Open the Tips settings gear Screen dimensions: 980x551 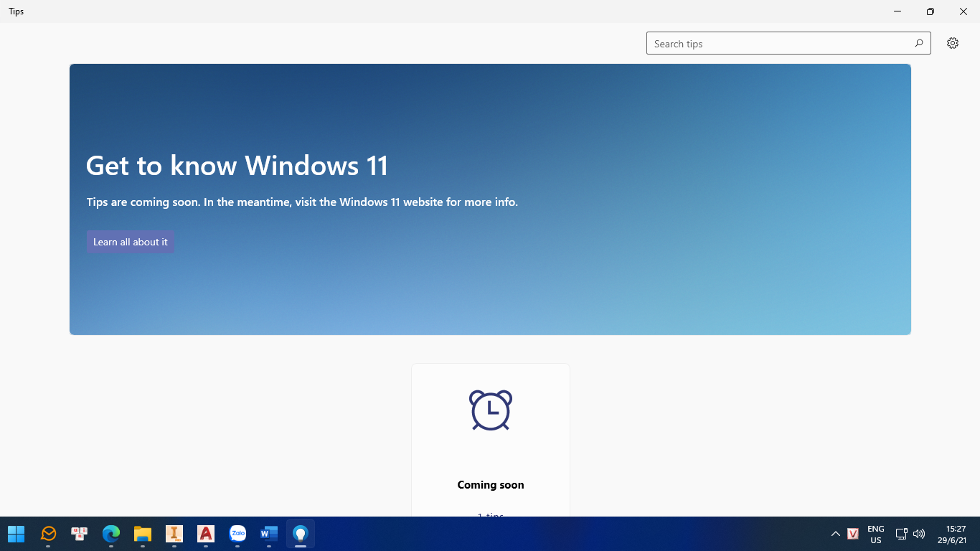(x=953, y=43)
